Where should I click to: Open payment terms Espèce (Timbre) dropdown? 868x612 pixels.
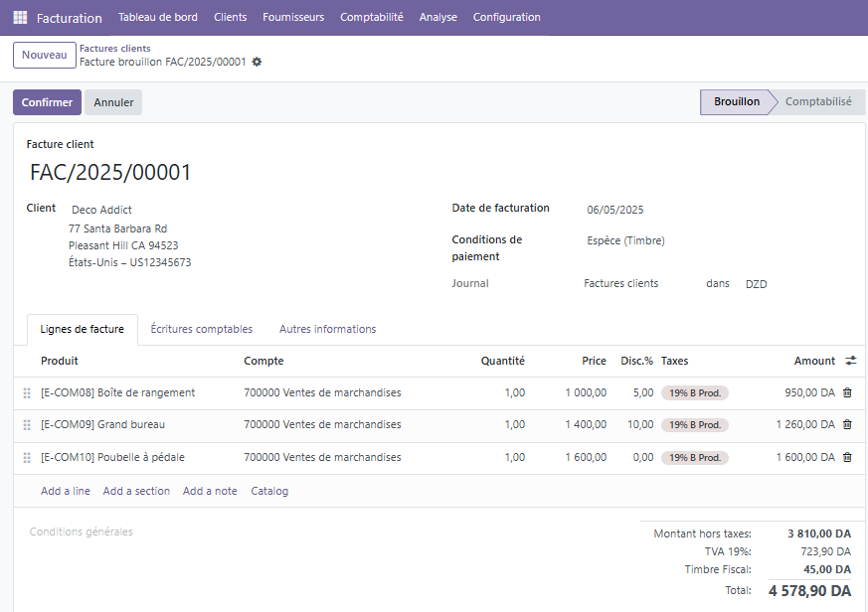tap(625, 240)
